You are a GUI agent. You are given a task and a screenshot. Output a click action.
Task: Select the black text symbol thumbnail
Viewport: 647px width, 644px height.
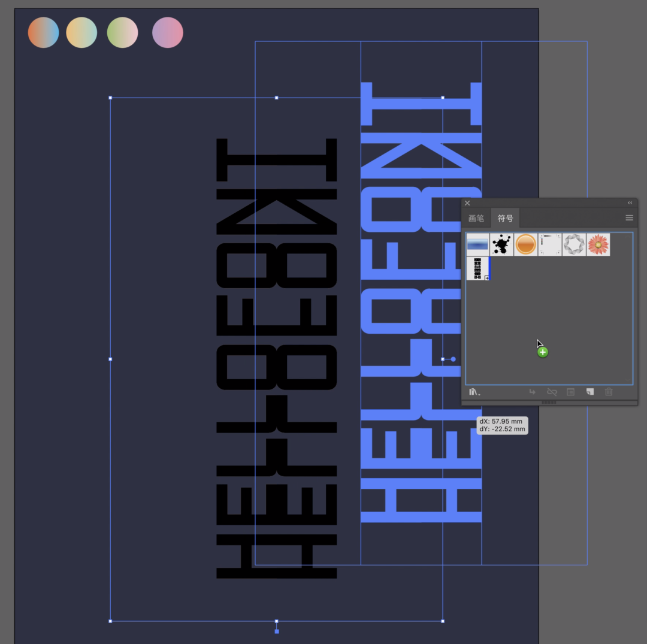click(x=477, y=268)
